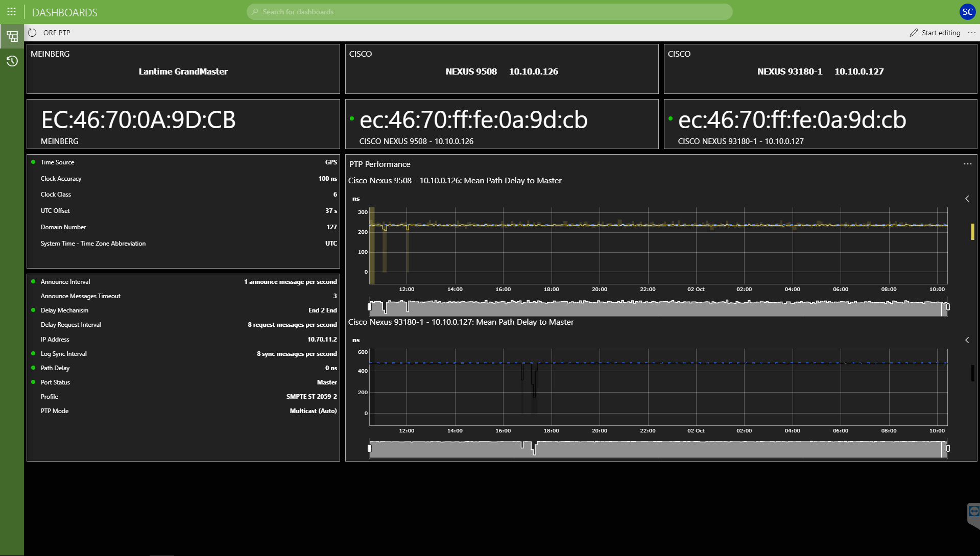Open PTP Performance panel options ellipsis
The width and height of the screenshot is (980, 556).
[x=967, y=164]
